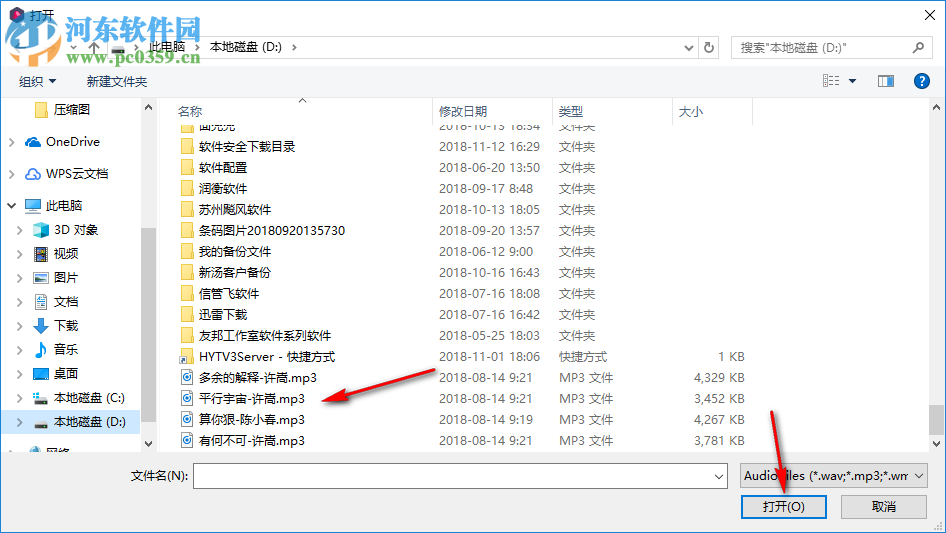
Task: Expand the 音乐 tree node
Action: click(x=19, y=349)
